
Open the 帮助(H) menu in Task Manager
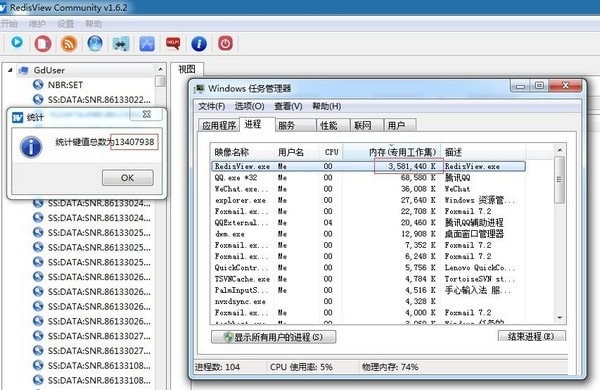point(326,106)
